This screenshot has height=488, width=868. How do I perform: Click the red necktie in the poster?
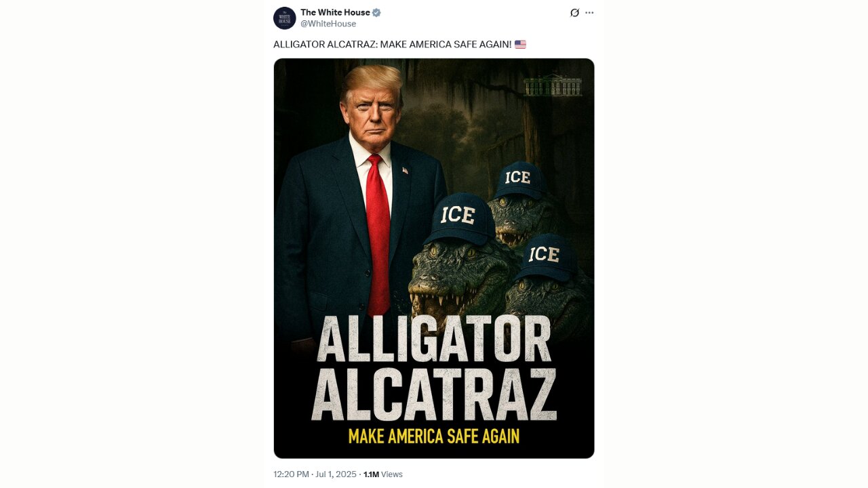point(378,234)
